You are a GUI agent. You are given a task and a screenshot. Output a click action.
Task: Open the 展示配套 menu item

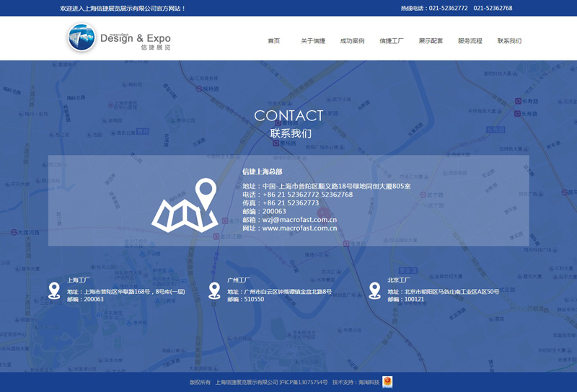[431, 41]
